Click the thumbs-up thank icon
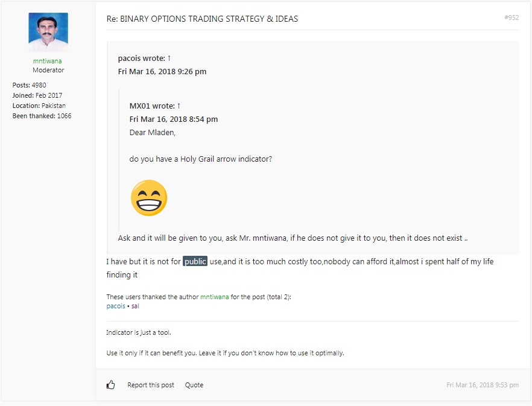Image resolution: width=532 pixels, height=406 pixels. pyautogui.click(x=111, y=385)
